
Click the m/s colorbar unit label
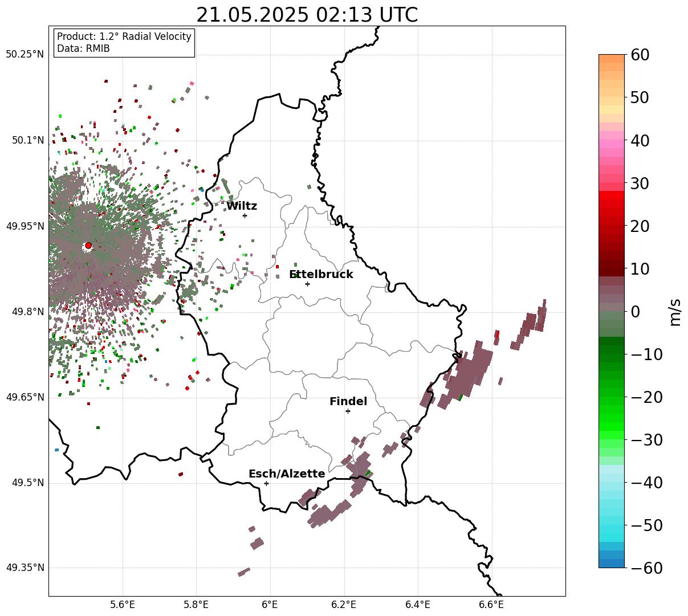[675, 311]
